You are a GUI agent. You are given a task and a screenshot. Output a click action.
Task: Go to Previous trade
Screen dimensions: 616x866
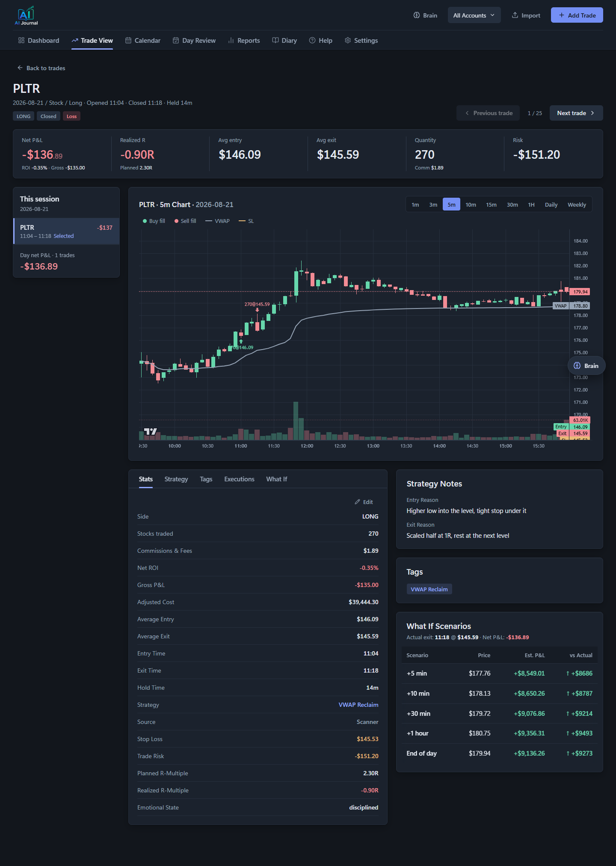point(488,113)
